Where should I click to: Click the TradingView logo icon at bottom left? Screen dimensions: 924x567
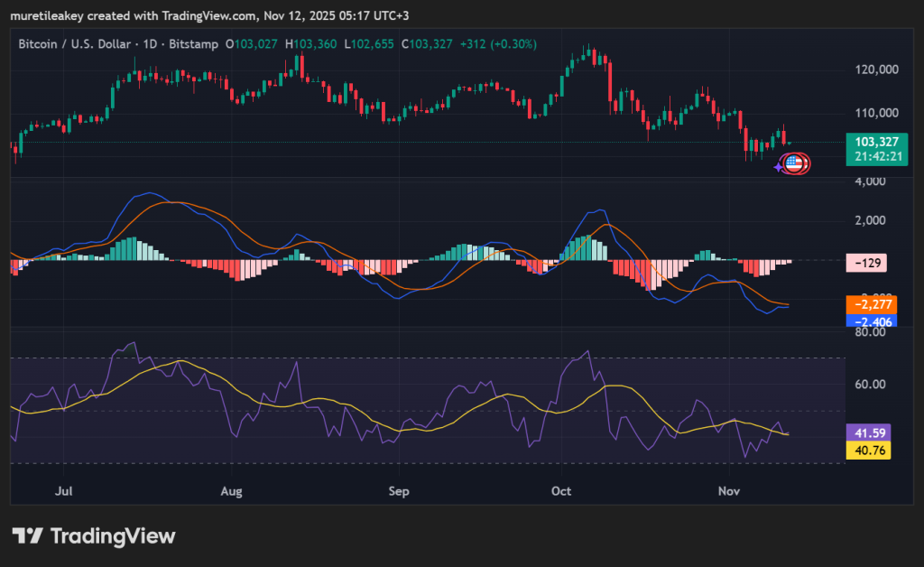27,536
